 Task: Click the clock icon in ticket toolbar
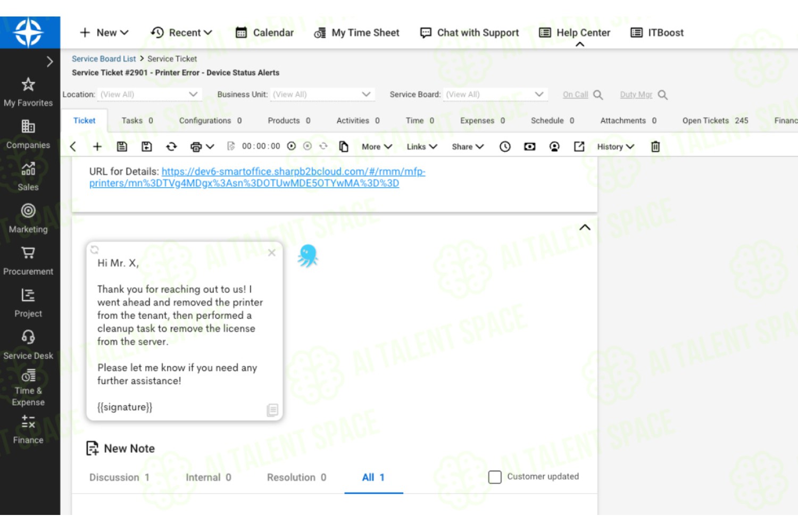coord(505,147)
